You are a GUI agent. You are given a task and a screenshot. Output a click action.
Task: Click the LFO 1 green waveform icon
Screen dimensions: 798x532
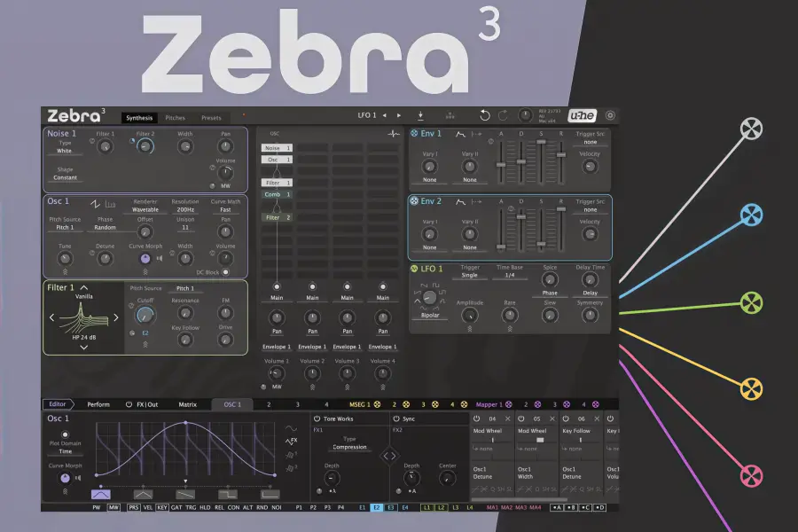(414, 269)
